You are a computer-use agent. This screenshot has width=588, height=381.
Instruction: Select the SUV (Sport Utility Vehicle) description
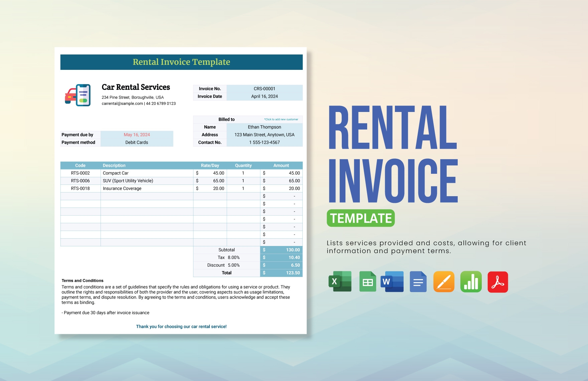pyautogui.click(x=147, y=181)
